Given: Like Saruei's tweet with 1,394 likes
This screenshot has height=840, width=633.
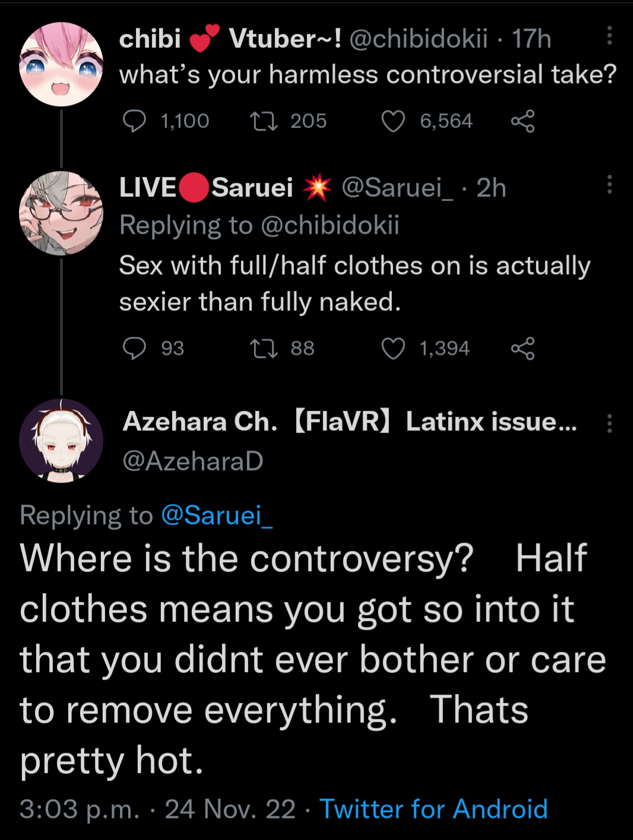Looking at the screenshot, I should pos(393,348).
